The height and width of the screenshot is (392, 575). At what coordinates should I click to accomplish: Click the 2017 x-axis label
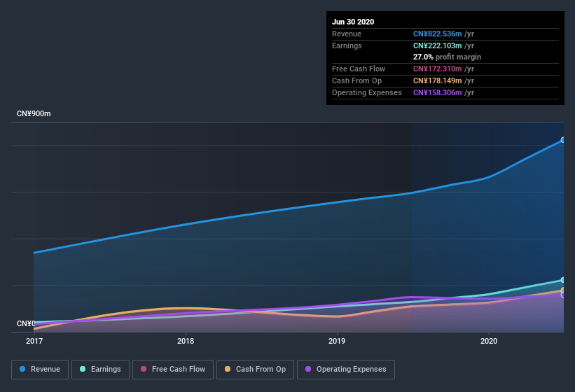coord(34,341)
